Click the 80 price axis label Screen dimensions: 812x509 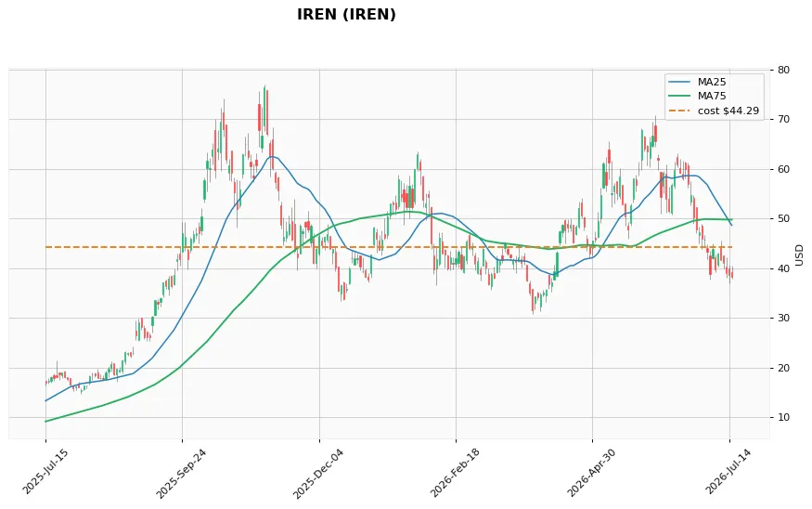click(783, 70)
